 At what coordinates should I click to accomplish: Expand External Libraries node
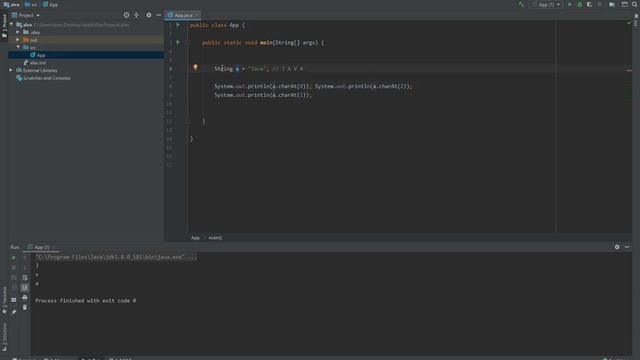pos(11,70)
